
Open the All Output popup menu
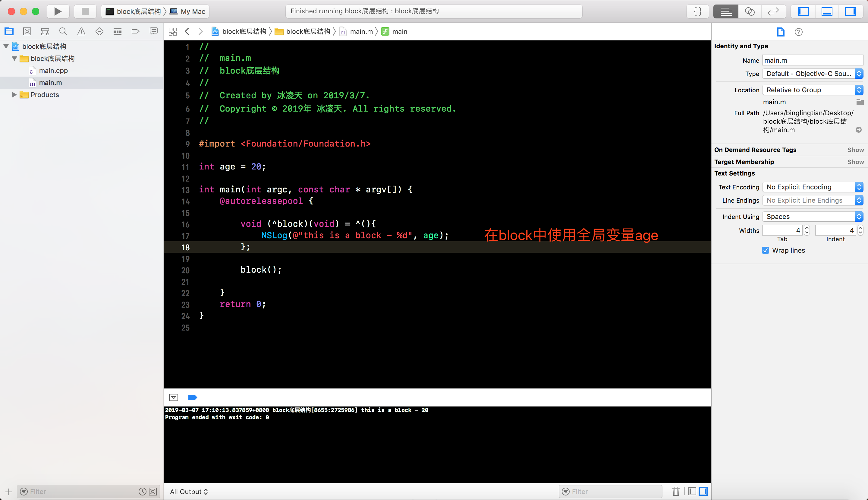[x=189, y=492]
